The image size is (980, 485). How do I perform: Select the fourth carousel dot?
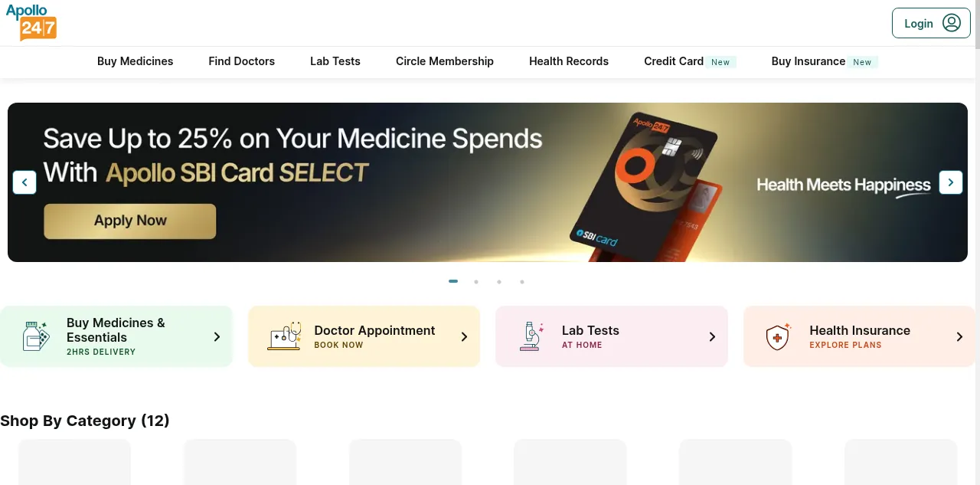point(522,282)
